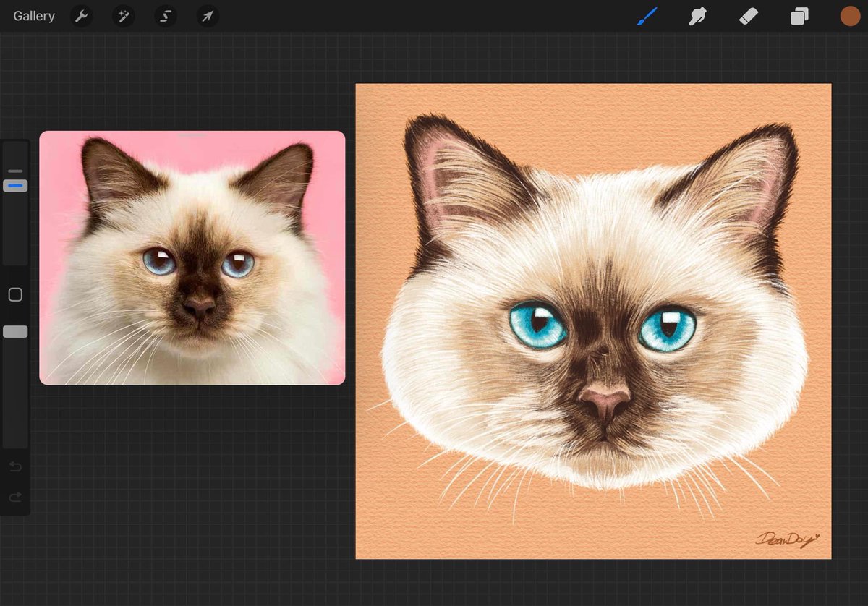The height and width of the screenshot is (606, 868).
Task: Open the brown active color picker
Action: tap(850, 16)
